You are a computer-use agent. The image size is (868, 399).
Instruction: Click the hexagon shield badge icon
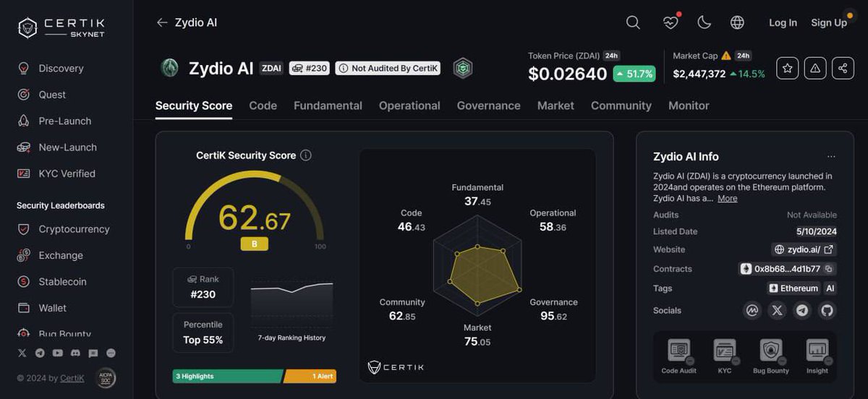(463, 68)
